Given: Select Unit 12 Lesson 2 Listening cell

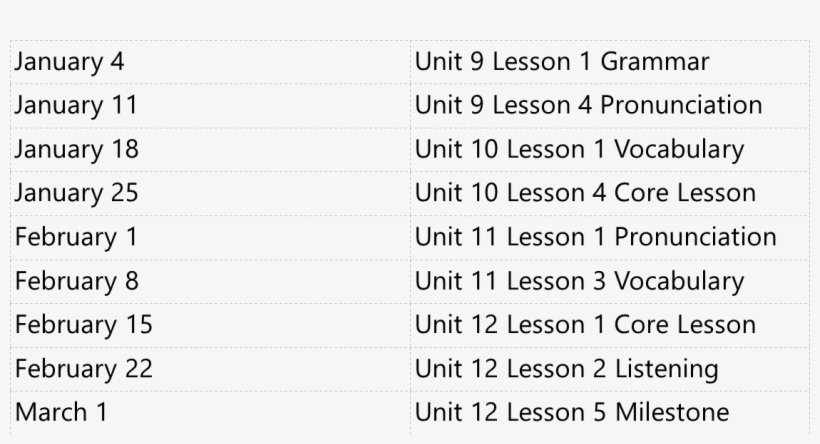Looking at the screenshot, I should click(x=566, y=369).
